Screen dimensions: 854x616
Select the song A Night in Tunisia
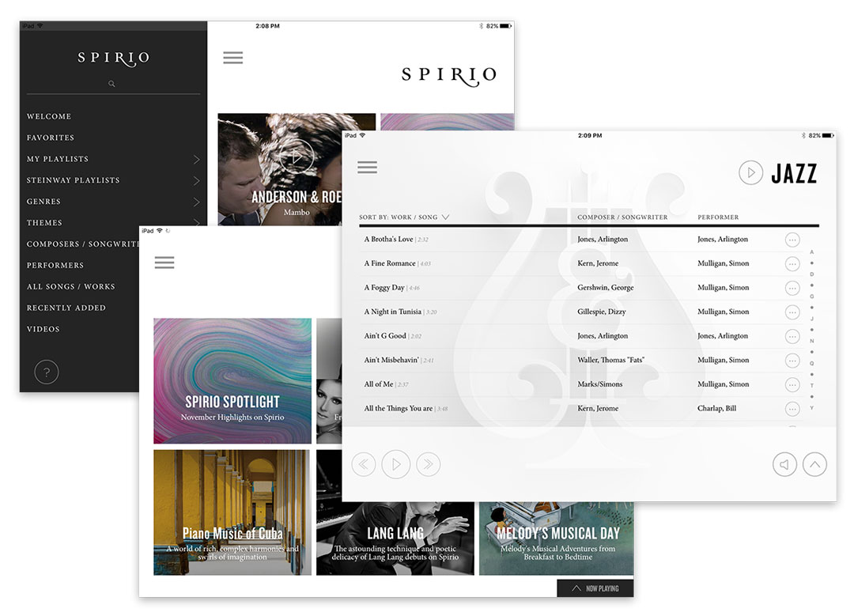click(x=393, y=312)
